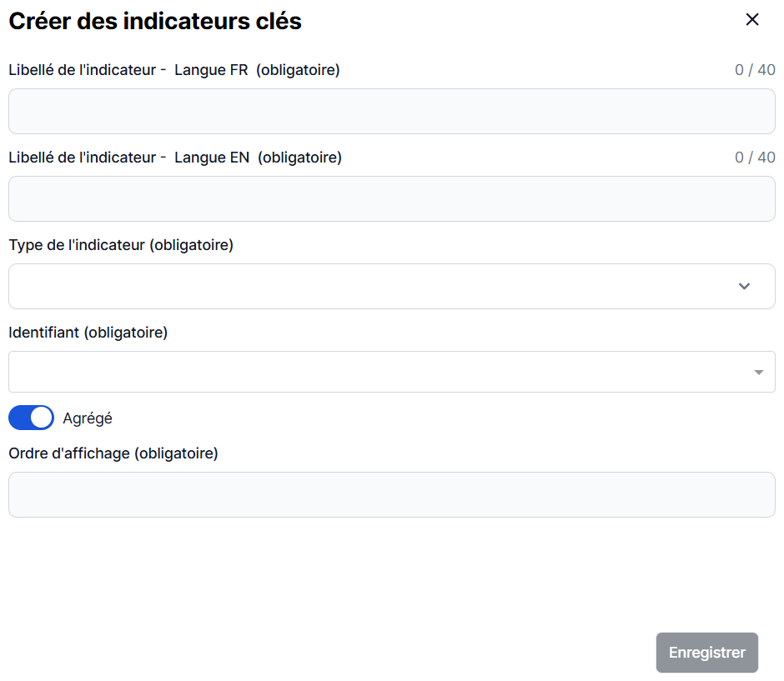The image size is (784, 681).
Task: Click the Libellé de l'indicateur Langue FR label
Action: click(x=173, y=70)
